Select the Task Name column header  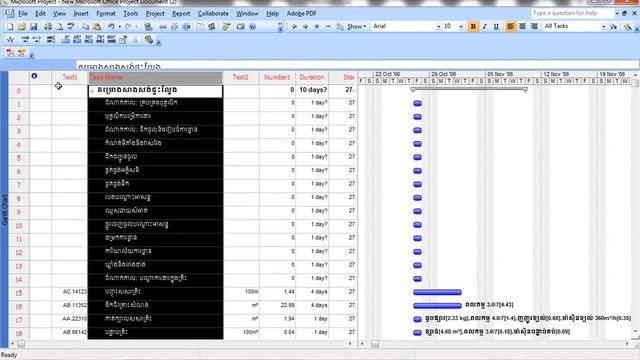pyautogui.click(x=156, y=77)
